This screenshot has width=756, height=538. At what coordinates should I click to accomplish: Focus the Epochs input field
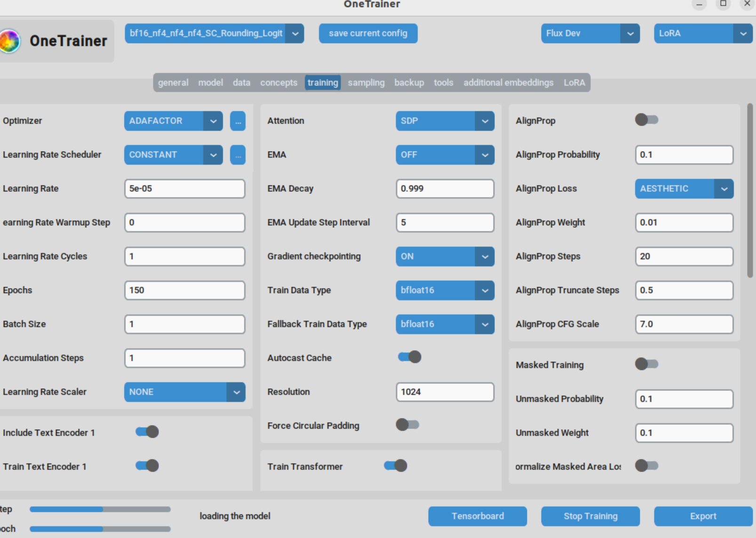click(185, 290)
